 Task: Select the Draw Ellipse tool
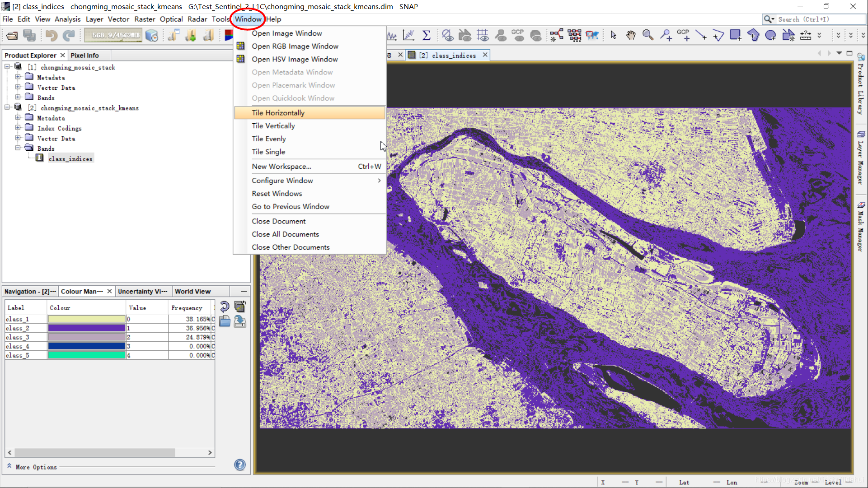(x=771, y=35)
